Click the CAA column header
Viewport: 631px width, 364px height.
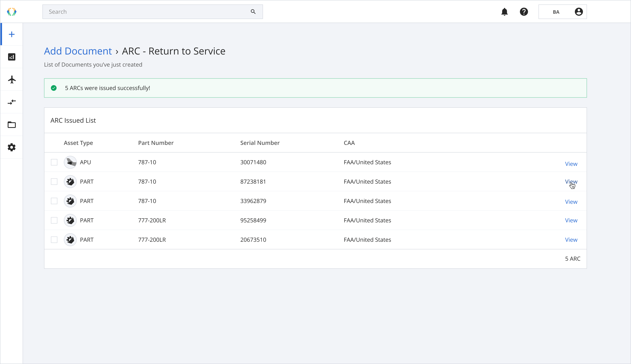coord(349,143)
